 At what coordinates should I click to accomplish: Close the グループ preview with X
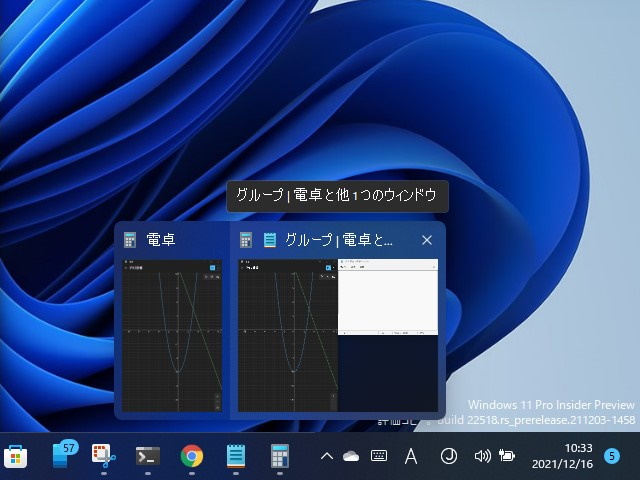[x=427, y=240]
